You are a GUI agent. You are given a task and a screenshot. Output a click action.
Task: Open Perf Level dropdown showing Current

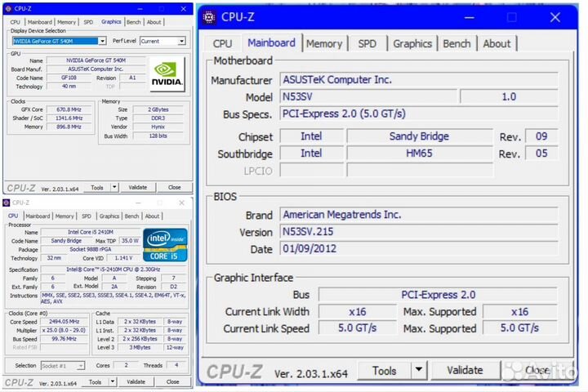click(x=163, y=41)
